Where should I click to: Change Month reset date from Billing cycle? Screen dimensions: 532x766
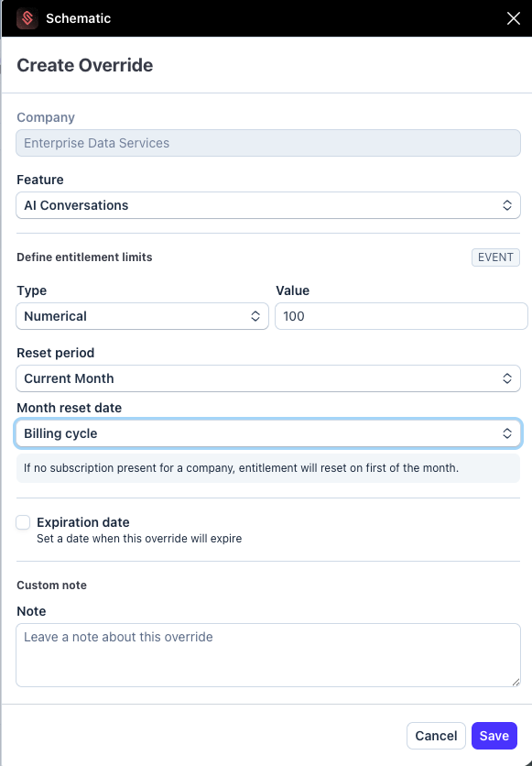[266, 433]
